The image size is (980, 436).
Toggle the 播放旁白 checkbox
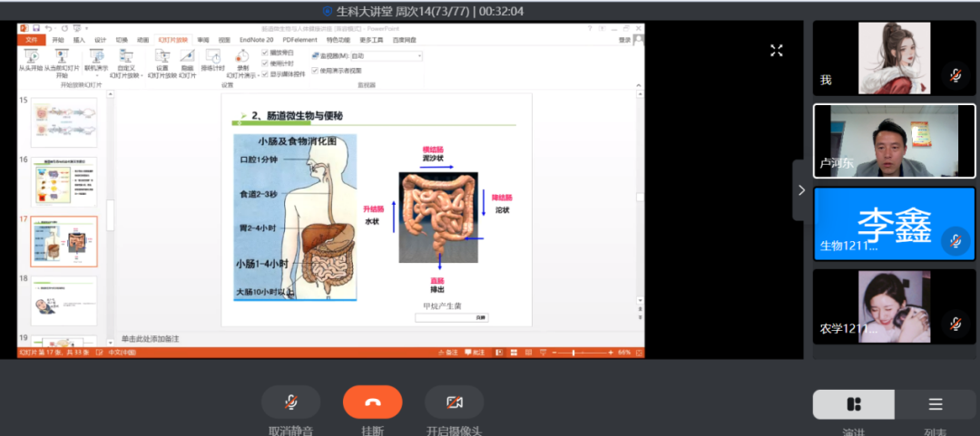[x=265, y=53]
